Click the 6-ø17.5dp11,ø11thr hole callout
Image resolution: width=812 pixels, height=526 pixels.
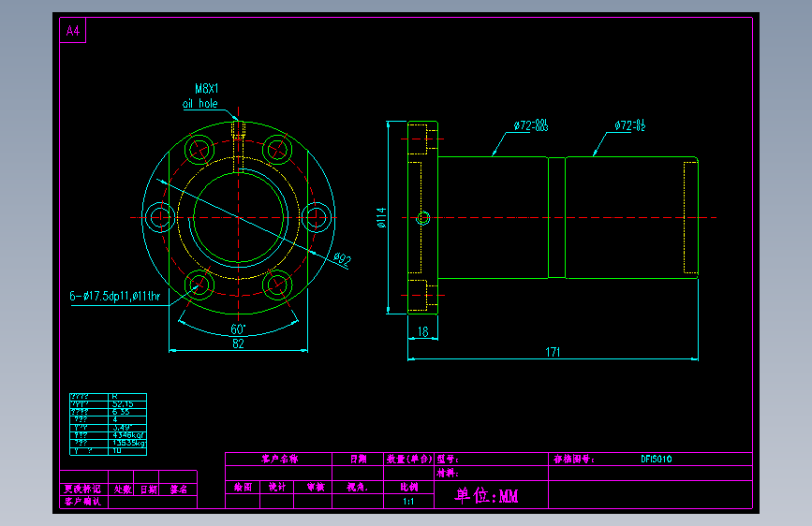(x=115, y=296)
